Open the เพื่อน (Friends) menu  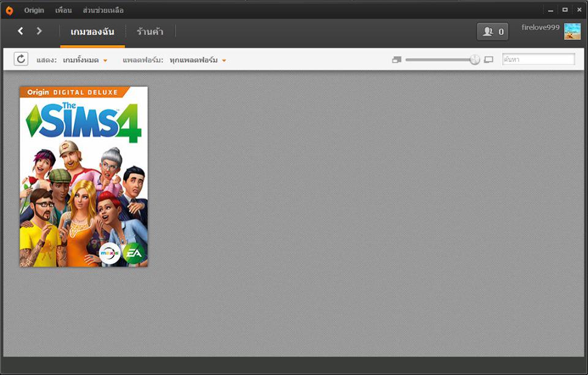[x=63, y=10]
